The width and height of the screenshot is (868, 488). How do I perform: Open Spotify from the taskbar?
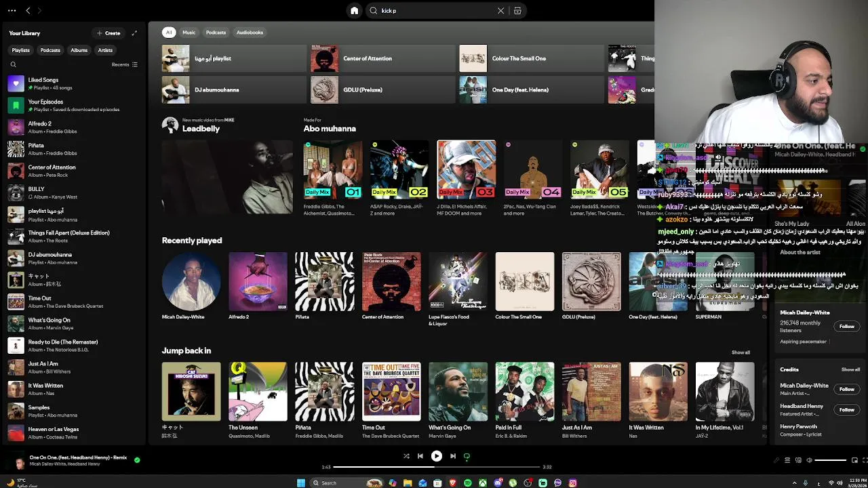click(467, 483)
